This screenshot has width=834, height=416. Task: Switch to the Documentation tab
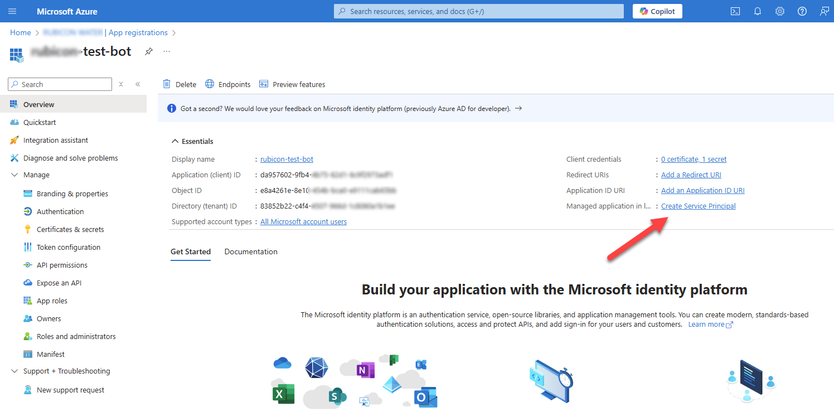click(251, 252)
